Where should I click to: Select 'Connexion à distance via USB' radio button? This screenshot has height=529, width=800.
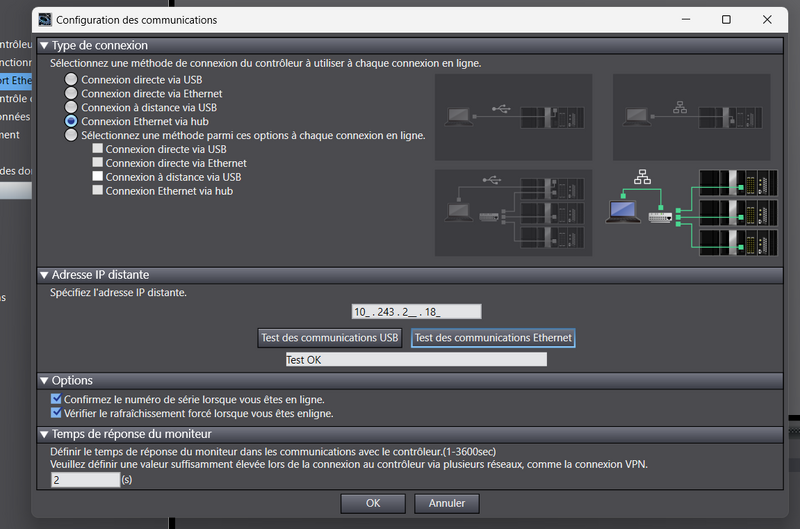click(71, 107)
